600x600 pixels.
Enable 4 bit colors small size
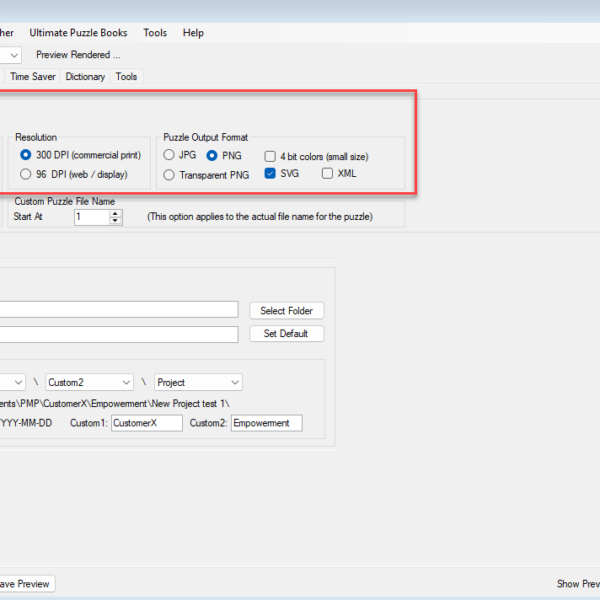point(271,156)
